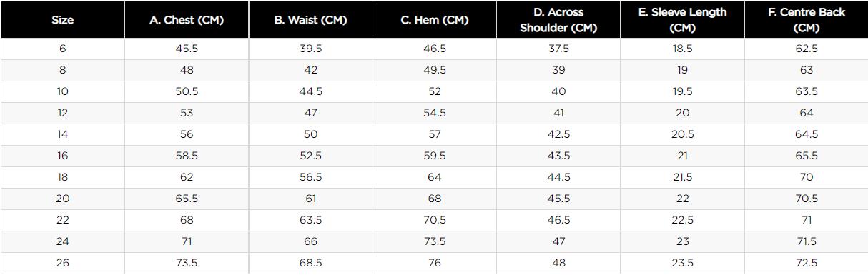The width and height of the screenshot is (868, 275).
Task: Click chest value 45.5 for size 6
Action: [x=187, y=49]
